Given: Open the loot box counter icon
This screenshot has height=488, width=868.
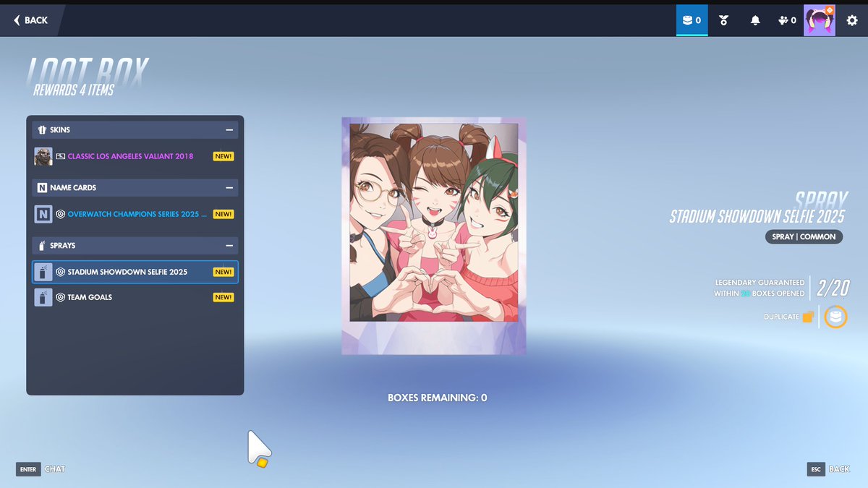Looking at the screenshot, I should pyautogui.click(x=692, y=20).
